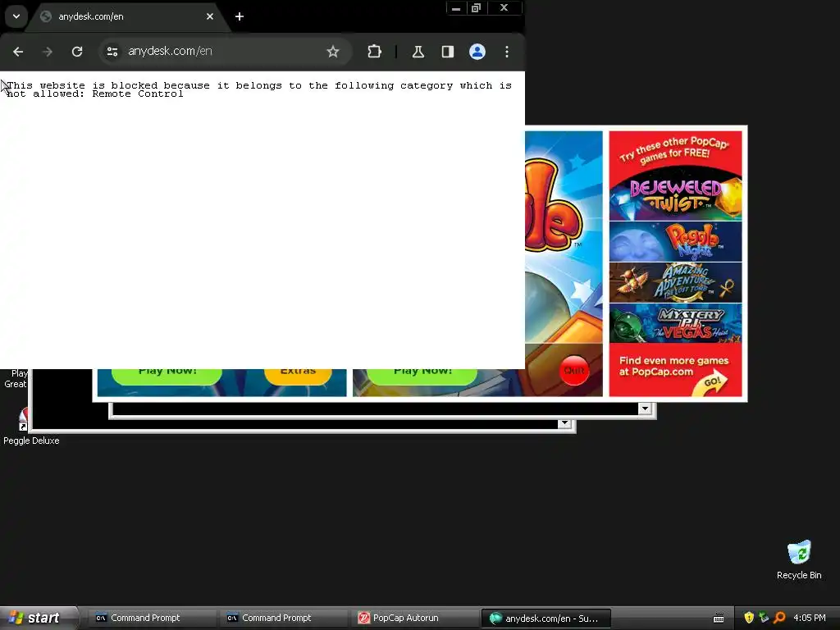
Task: Switch to first Command Prompt taskbar item
Action: click(152, 619)
